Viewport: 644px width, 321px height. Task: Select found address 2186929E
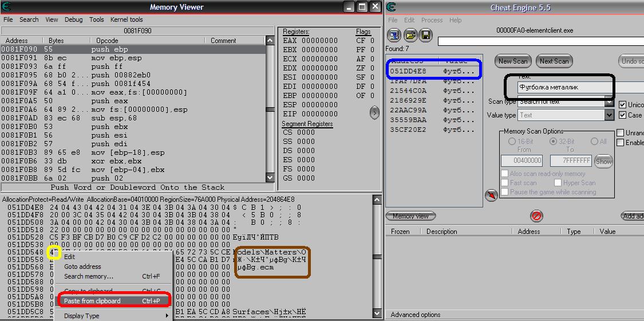(x=433, y=100)
